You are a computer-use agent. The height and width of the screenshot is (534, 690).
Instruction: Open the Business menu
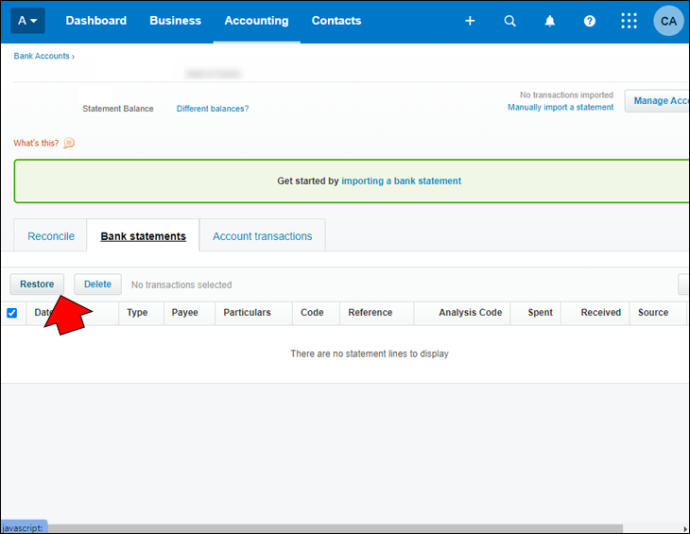click(175, 21)
